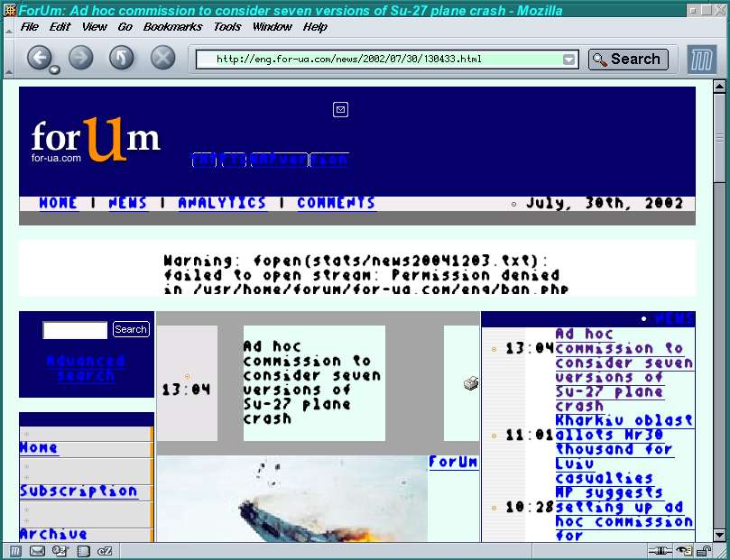Open the Back button history dropdown

point(56,69)
